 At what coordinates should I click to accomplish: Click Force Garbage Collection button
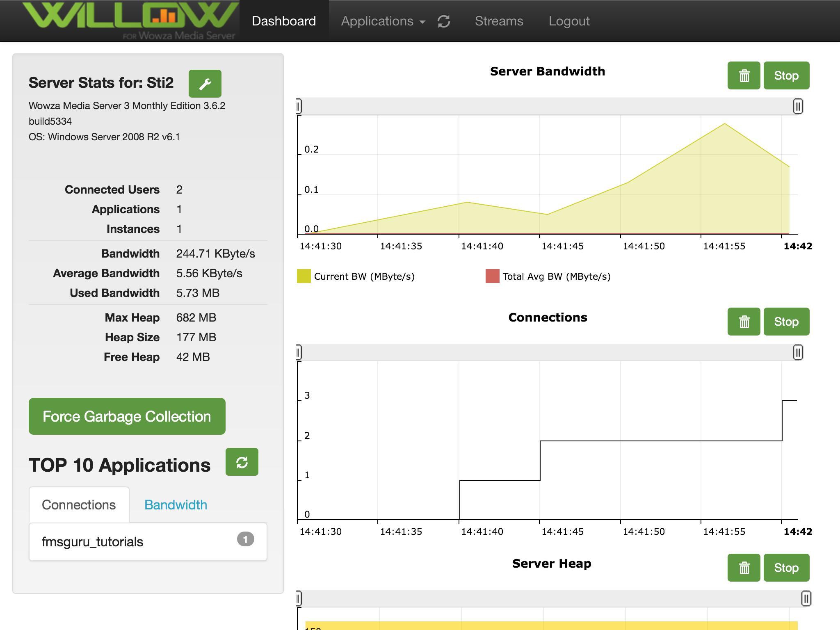tap(127, 416)
